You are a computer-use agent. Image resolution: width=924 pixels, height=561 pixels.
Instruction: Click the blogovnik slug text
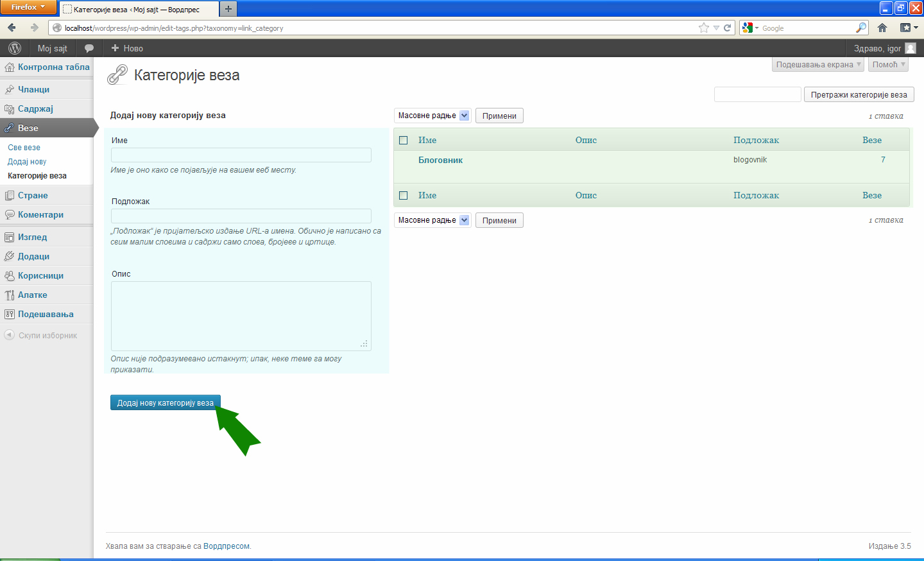[x=750, y=160]
